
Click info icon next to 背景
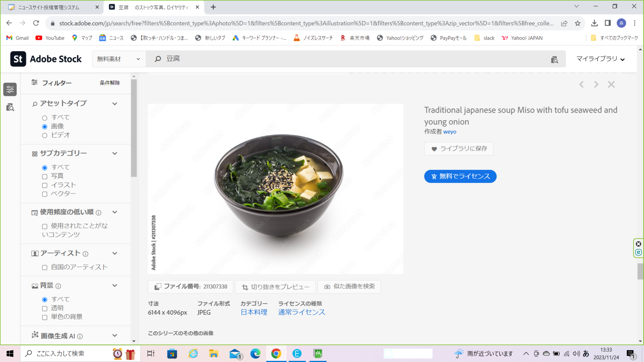pos(58,286)
